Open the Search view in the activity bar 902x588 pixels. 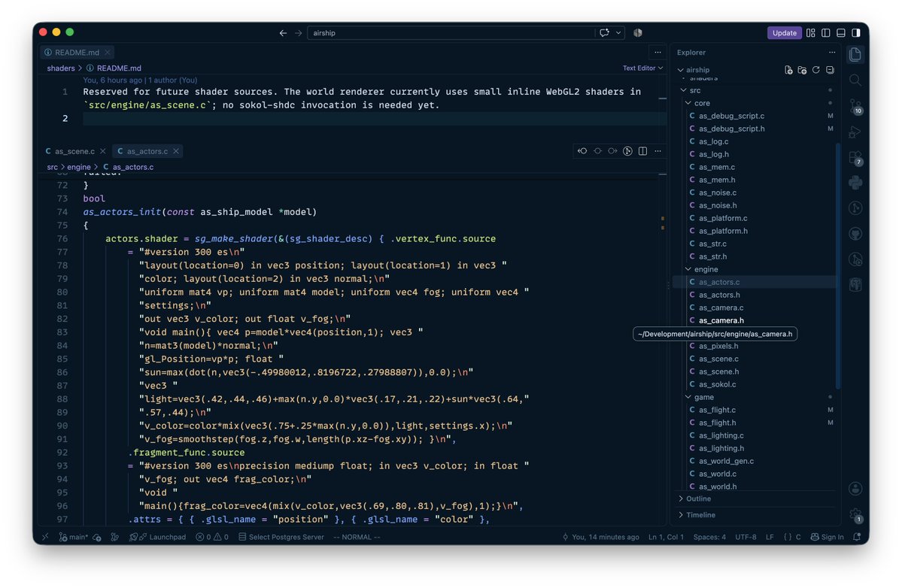pos(855,80)
